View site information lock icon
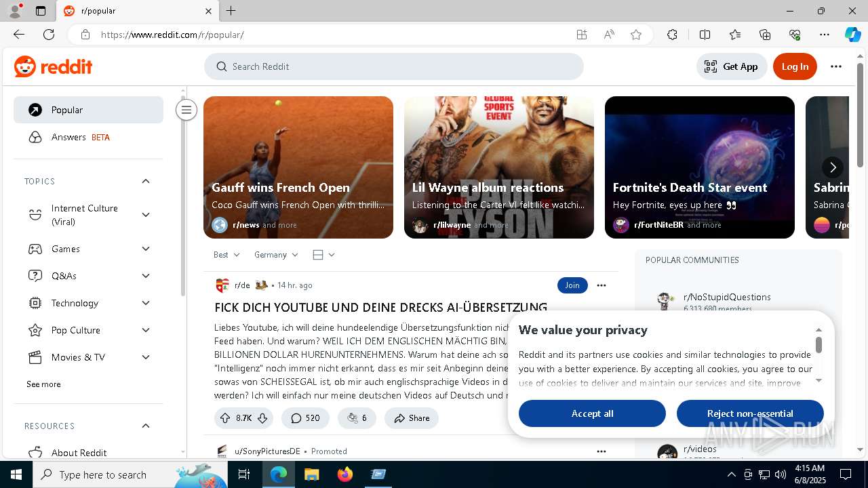 point(85,35)
